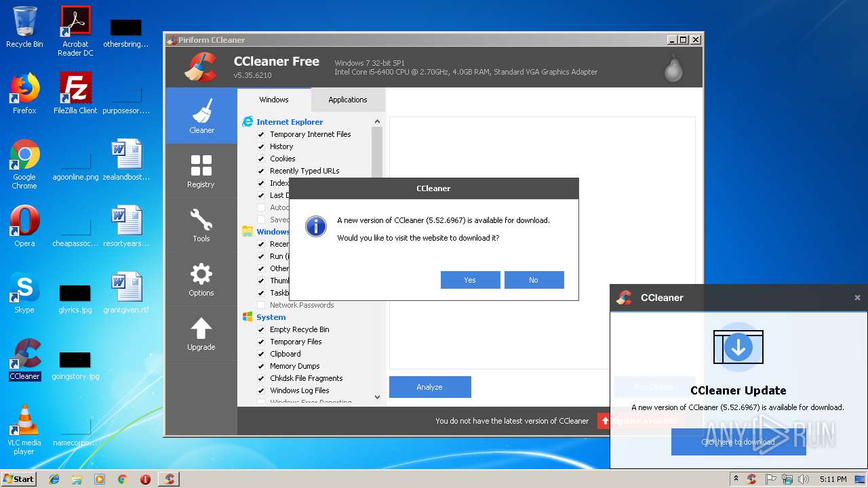Open Acrobat Reader DC desktop shortcut
This screenshot has width=868, height=488.
coord(75,31)
